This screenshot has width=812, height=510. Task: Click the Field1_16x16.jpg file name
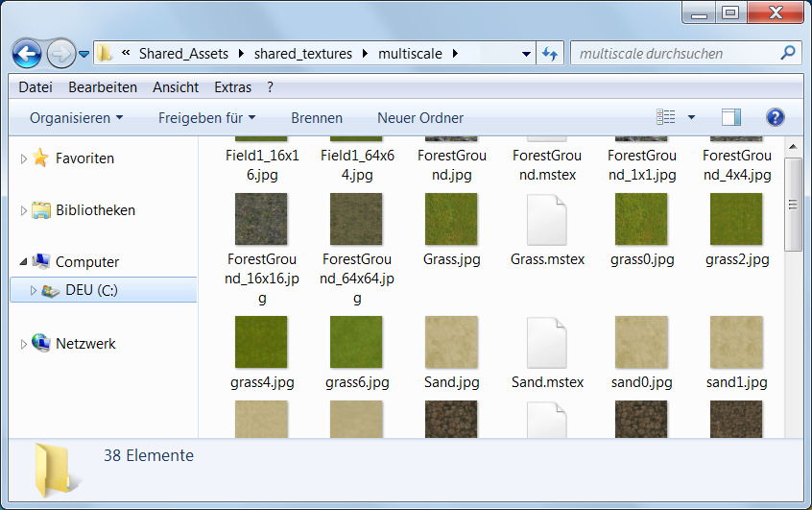[262, 165]
